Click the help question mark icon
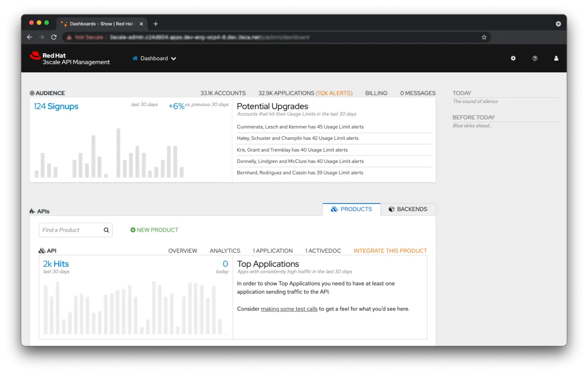Viewport: 588px width, 374px height. (535, 58)
